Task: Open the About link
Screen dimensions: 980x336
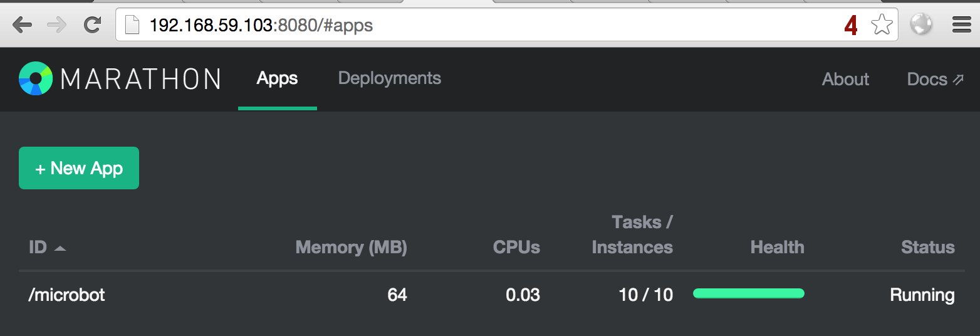Action: [x=845, y=79]
